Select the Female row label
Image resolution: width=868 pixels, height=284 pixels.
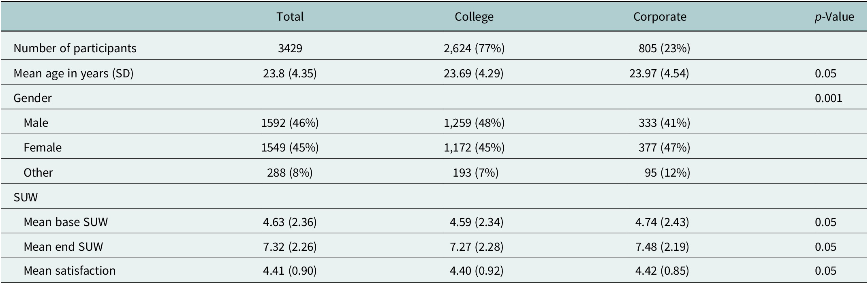[x=43, y=147]
